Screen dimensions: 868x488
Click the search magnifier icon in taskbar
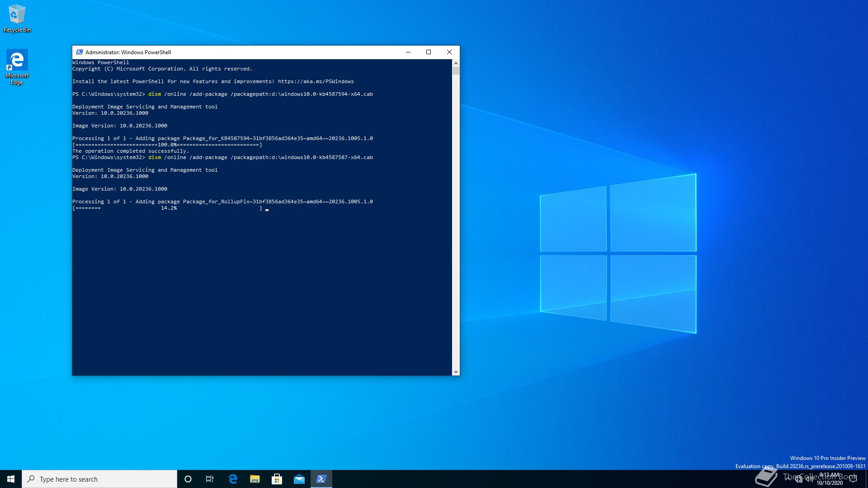(31, 479)
